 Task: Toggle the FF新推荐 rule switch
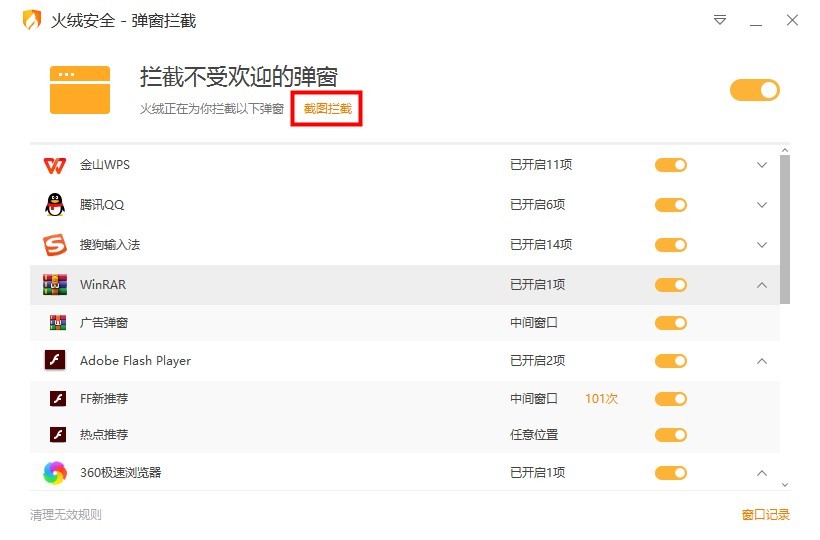(x=671, y=399)
